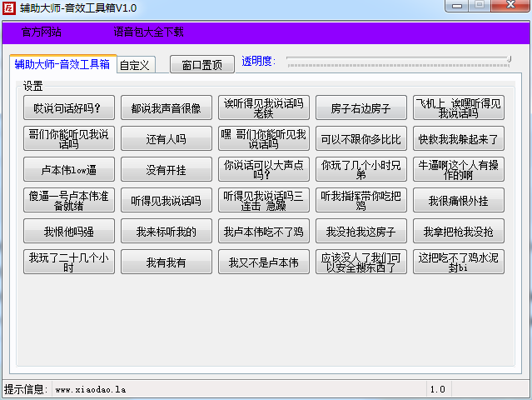Switch to the 自定义 tab
The width and height of the screenshot is (532, 400).
click(x=134, y=65)
